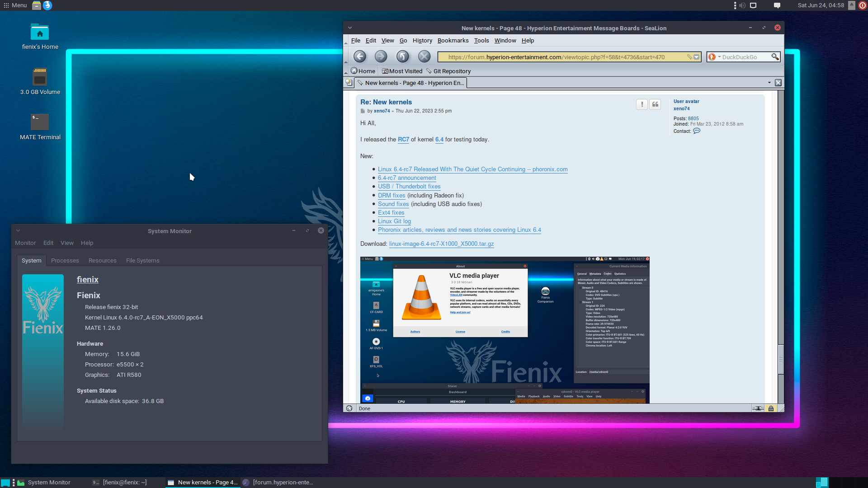Select the New kernels - Page 48 tab
The height and width of the screenshot is (488, 868).
pos(410,83)
